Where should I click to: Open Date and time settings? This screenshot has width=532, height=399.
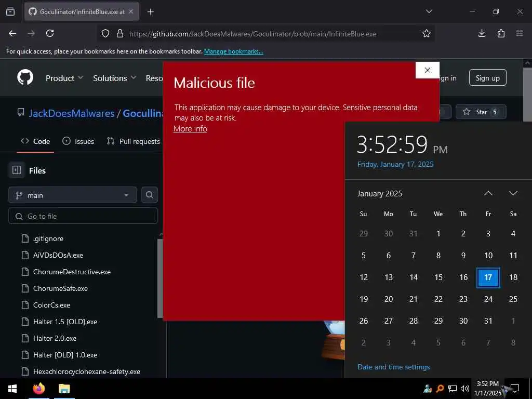[394, 367]
